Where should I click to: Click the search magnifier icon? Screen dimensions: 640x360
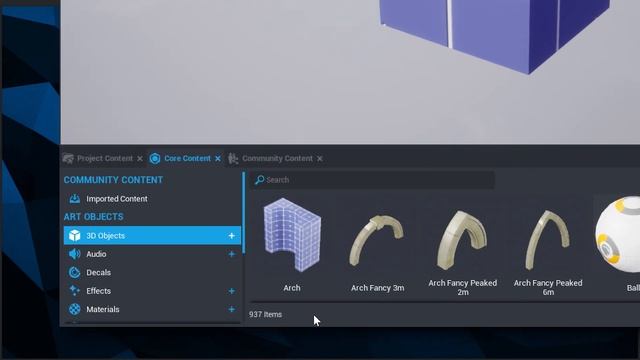259,180
